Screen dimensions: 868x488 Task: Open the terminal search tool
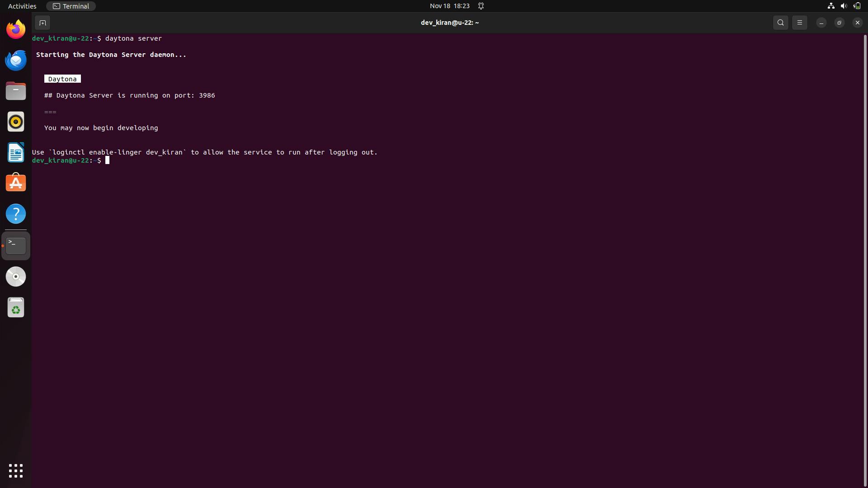[780, 23]
